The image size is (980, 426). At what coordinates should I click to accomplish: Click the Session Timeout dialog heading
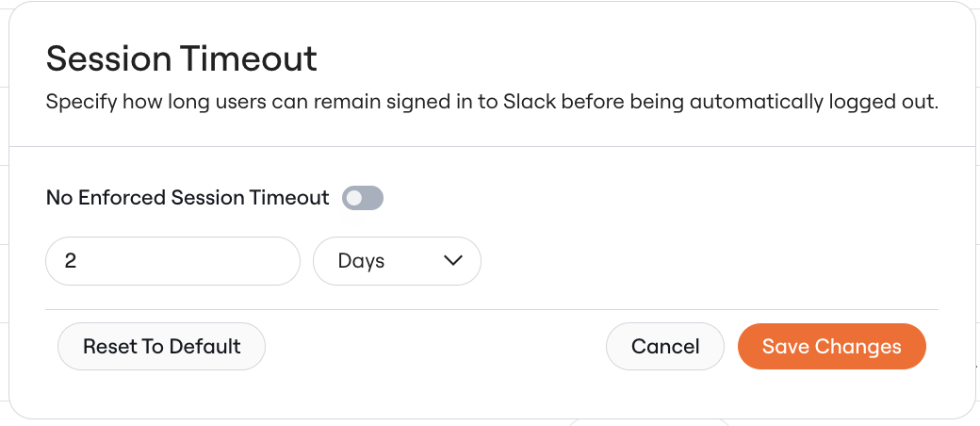(182, 58)
